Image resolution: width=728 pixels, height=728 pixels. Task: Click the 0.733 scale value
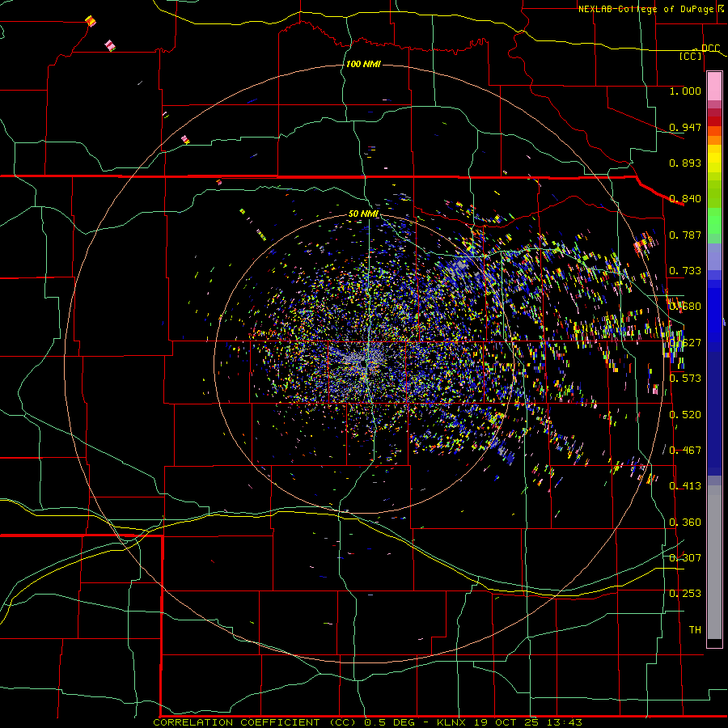pyautogui.click(x=685, y=271)
